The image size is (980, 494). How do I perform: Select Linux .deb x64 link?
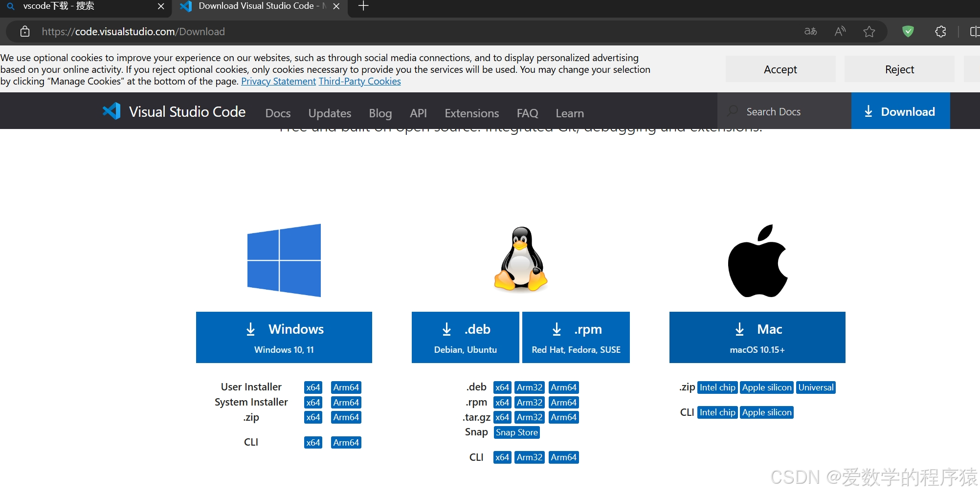pyautogui.click(x=502, y=387)
